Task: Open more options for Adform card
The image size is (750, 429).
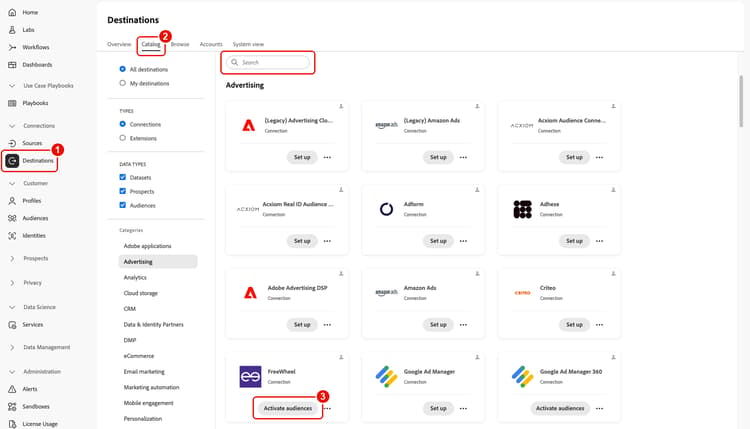Action: pyautogui.click(x=463, y=241)
